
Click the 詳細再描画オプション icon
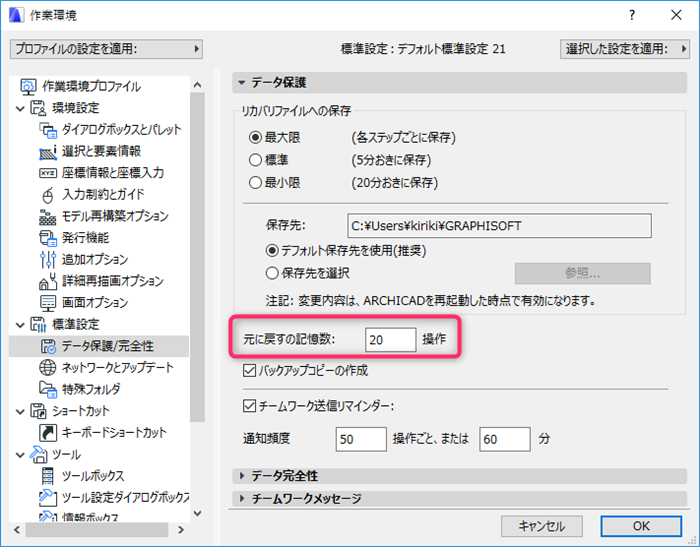point(48,281)
